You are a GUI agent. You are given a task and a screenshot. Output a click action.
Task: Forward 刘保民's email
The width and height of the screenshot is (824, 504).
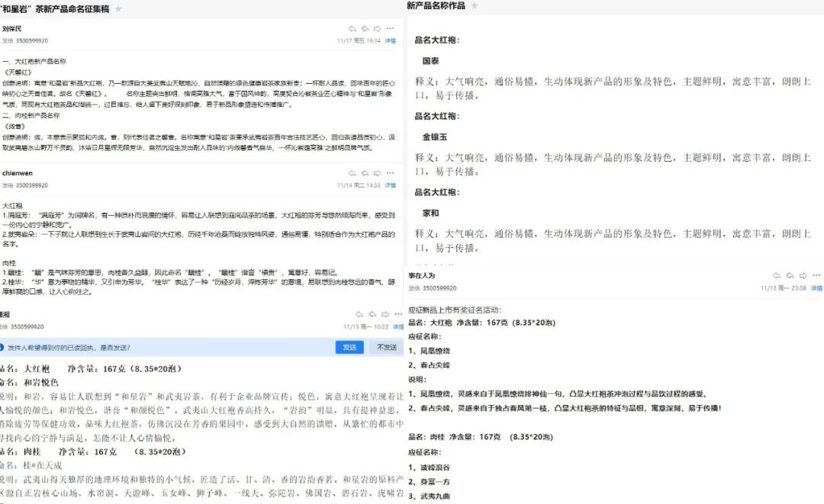click(378, 29)
